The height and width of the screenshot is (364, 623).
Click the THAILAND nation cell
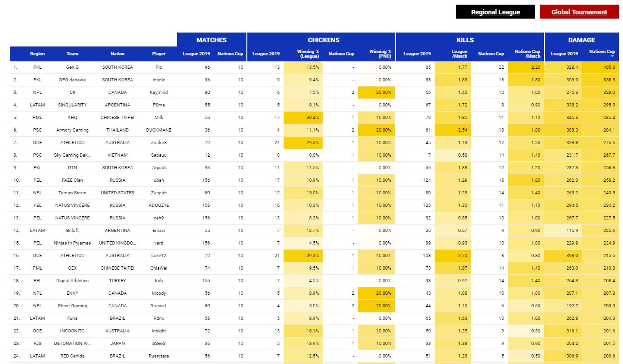pos(118,130)
